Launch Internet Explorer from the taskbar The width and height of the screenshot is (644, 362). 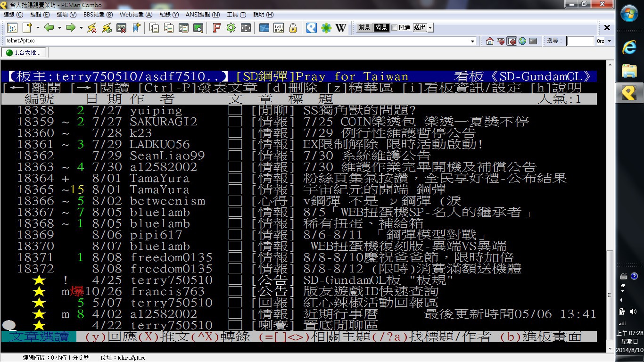point(629,47)
